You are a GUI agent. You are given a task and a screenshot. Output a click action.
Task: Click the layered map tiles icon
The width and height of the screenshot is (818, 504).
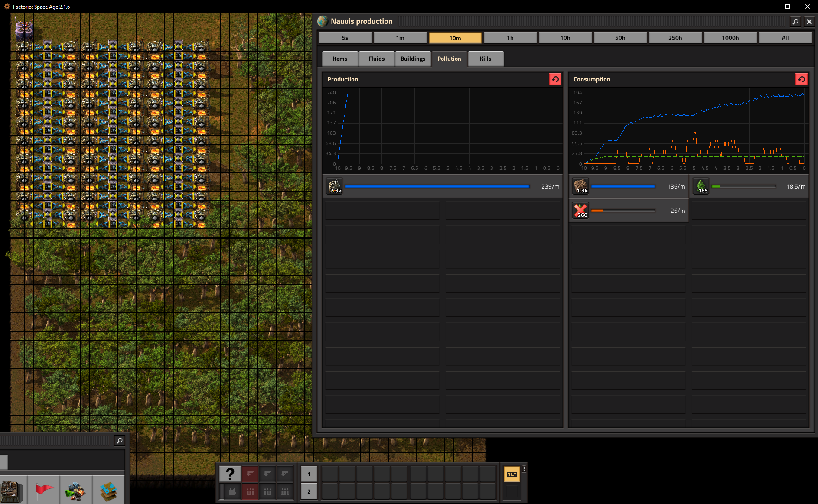coord(108,490)
